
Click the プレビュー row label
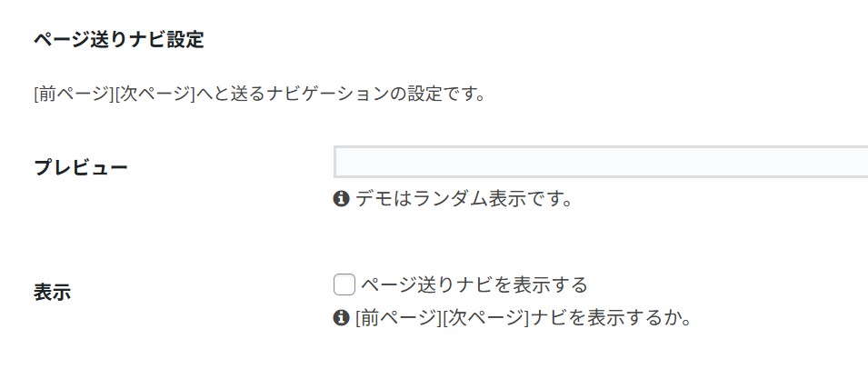[x=81, y=168]
